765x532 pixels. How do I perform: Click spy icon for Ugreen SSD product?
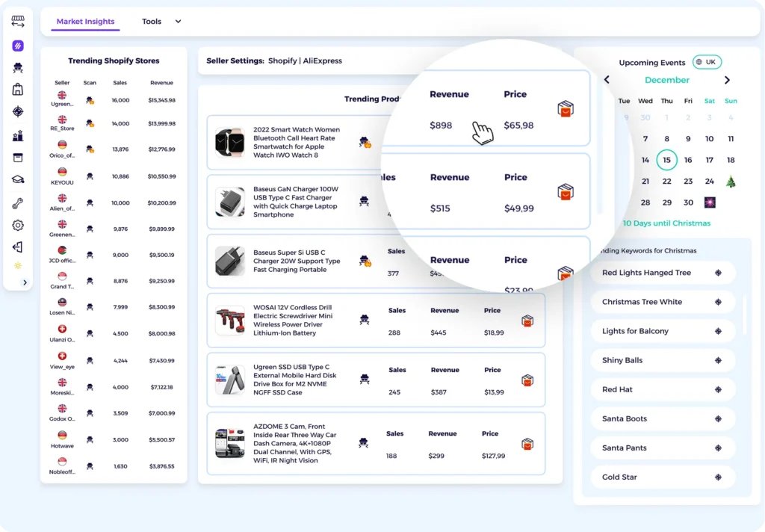point(365,379)
